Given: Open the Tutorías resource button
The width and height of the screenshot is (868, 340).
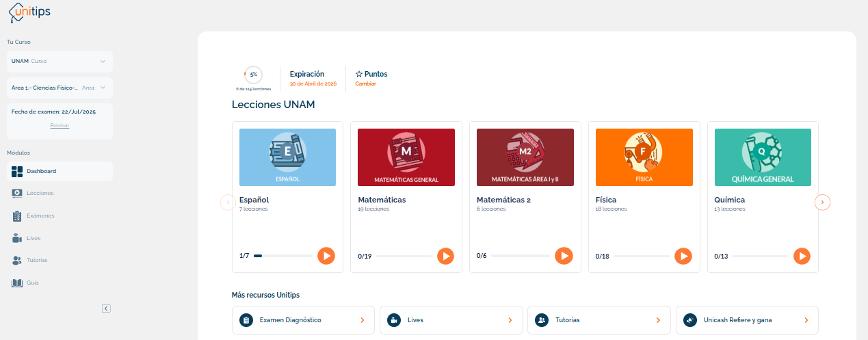Looking at the screenshot, I should coord(599,320).
